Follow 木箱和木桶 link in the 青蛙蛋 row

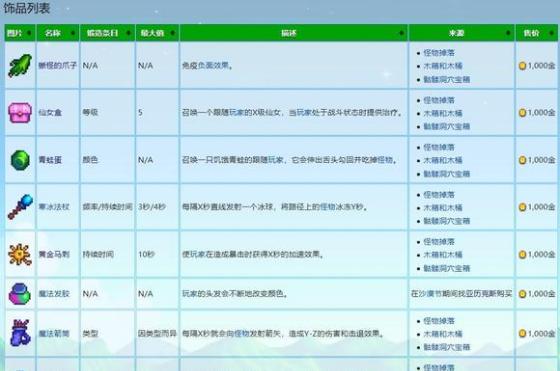click(443, 160)
